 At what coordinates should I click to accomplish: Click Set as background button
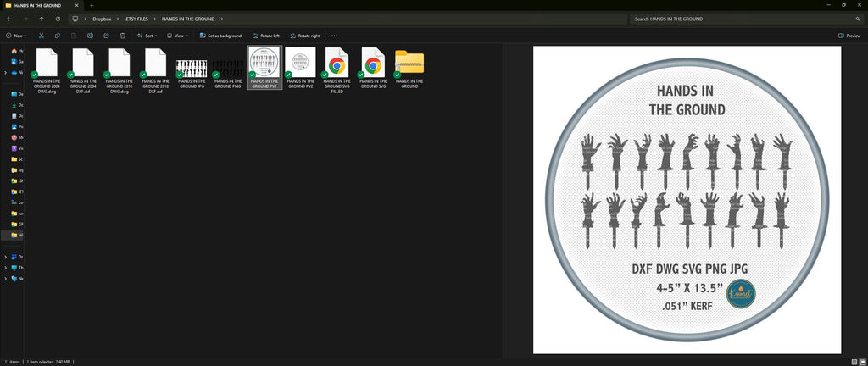click(220, 36)
